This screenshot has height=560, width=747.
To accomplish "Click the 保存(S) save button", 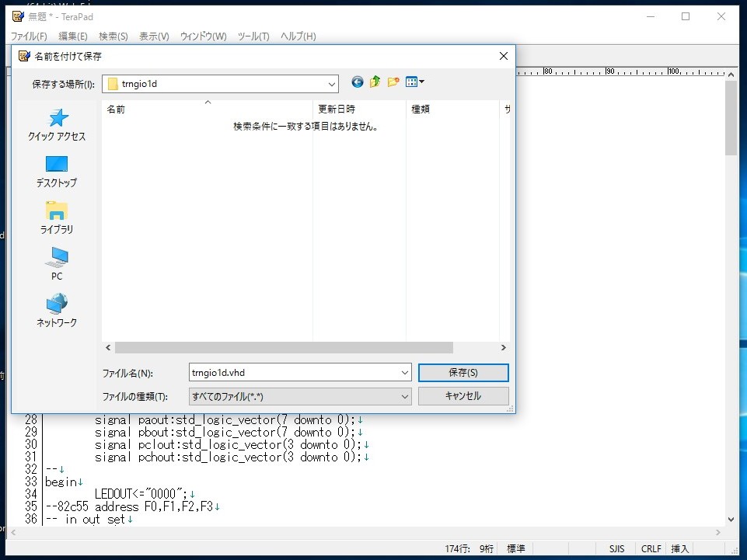I will click(x=463, y=373).
